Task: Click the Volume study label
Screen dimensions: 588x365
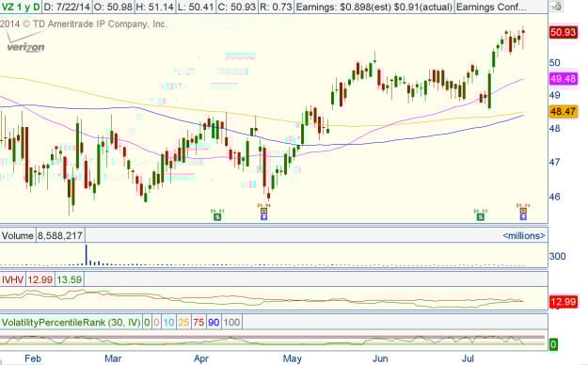Action: [18, 235]
